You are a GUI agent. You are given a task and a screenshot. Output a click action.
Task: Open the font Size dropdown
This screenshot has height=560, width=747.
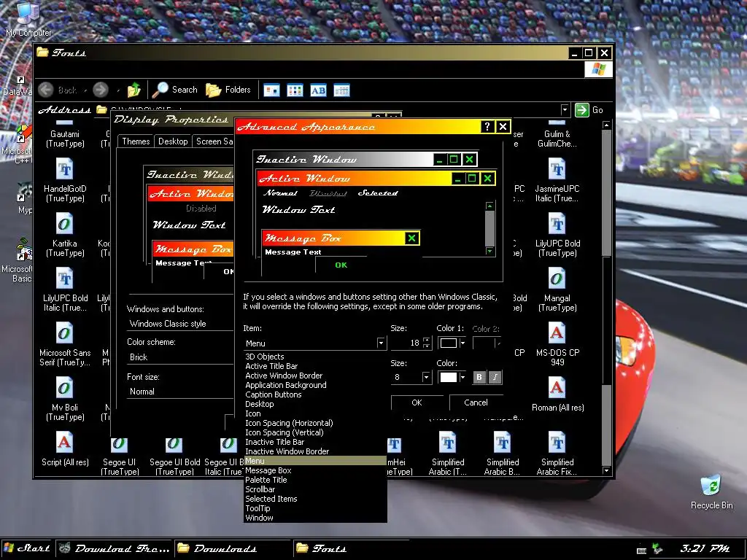point(426,377)
